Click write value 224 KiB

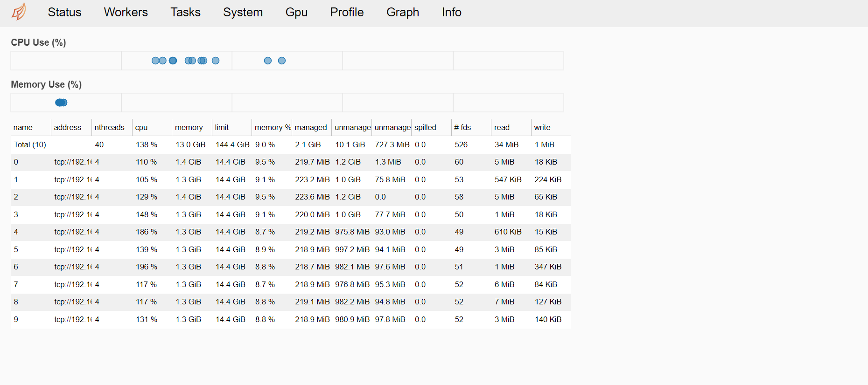548,179
